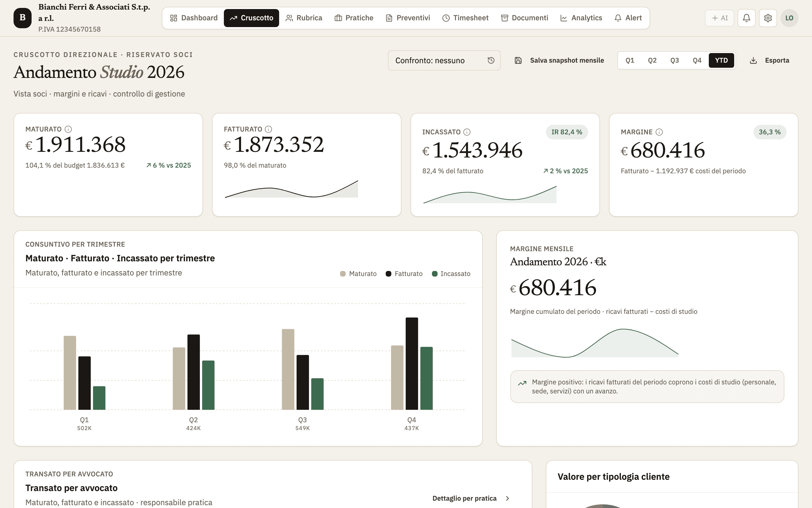Click the info icon next to MARGINE
812x508 pixels.
tap(659, 132)
